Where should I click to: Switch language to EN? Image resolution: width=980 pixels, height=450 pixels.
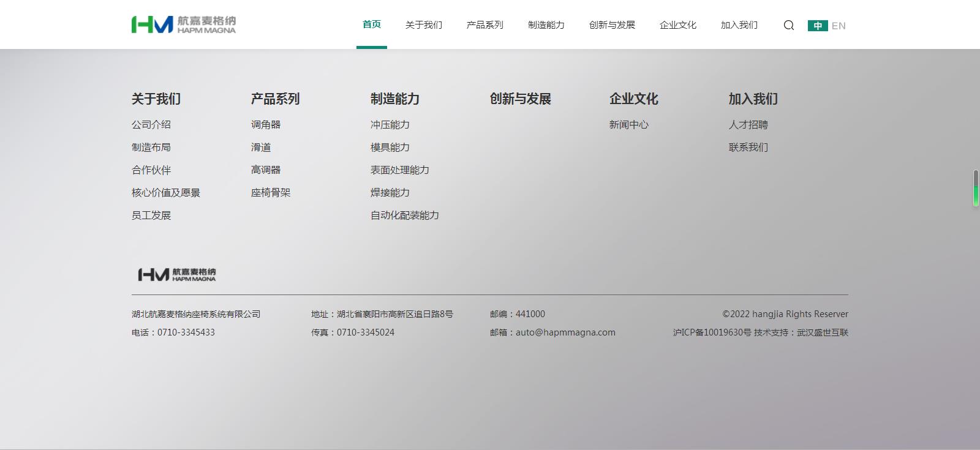pyautogui.click(x=839, y=26)
